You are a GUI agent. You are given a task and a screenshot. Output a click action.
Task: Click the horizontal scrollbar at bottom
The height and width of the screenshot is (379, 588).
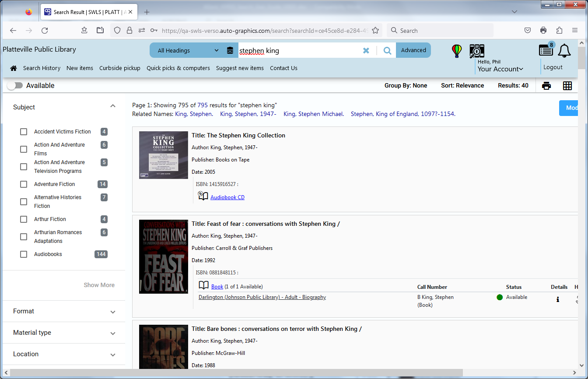(x=236, y=373)
